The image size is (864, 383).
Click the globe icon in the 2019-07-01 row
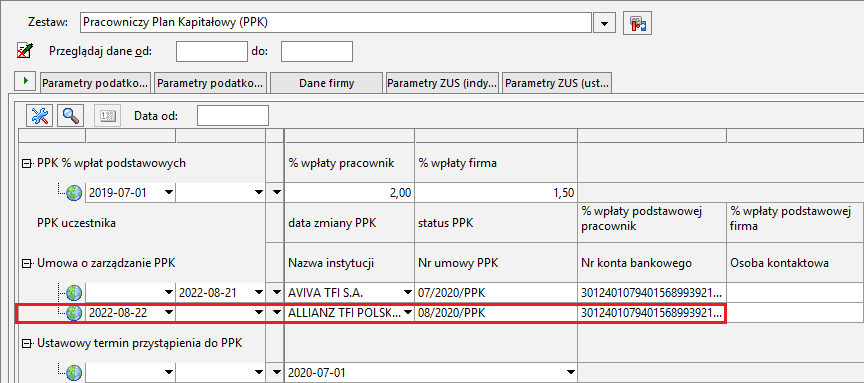point(74,192)
